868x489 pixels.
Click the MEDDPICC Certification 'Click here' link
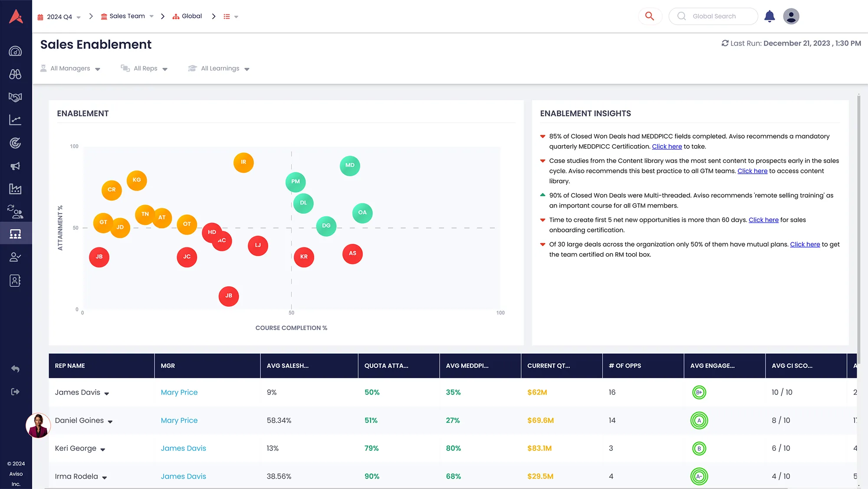click(667, 147)
